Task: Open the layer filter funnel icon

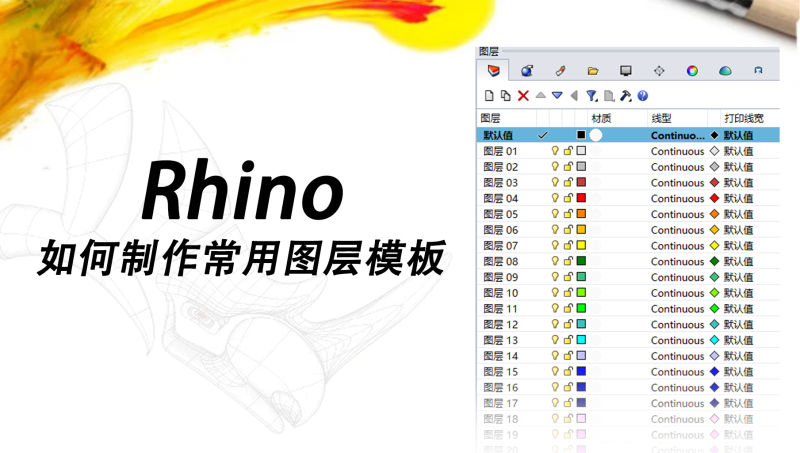Action: click(591, 96)
